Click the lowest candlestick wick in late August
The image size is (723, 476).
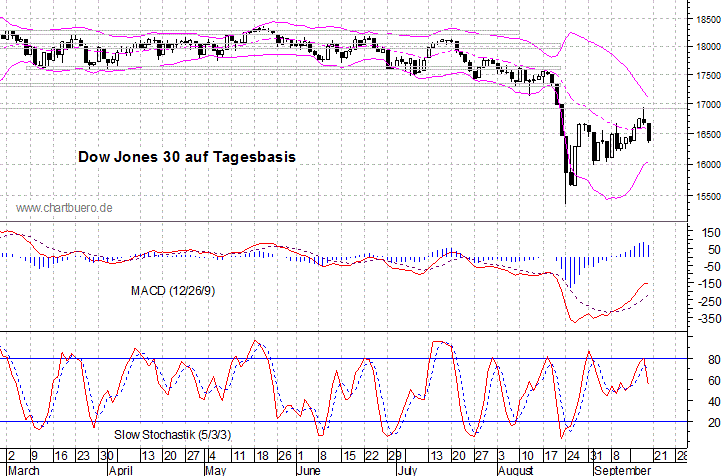coord(566,202)
